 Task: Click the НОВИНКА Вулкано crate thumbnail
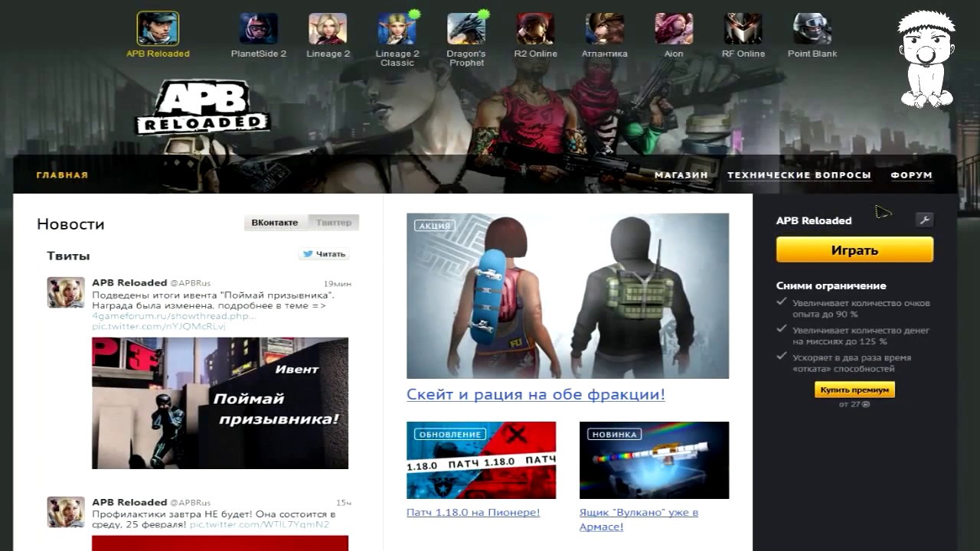click(654, 461)
